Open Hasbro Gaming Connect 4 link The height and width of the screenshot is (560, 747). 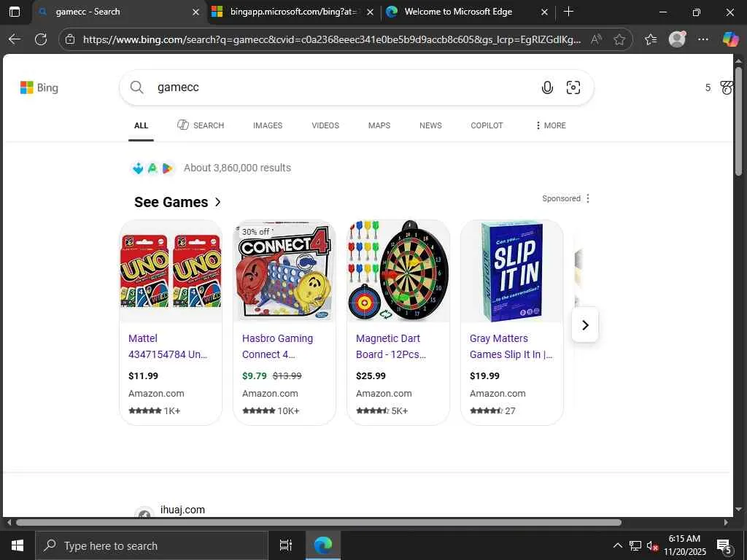pos(277,346)
